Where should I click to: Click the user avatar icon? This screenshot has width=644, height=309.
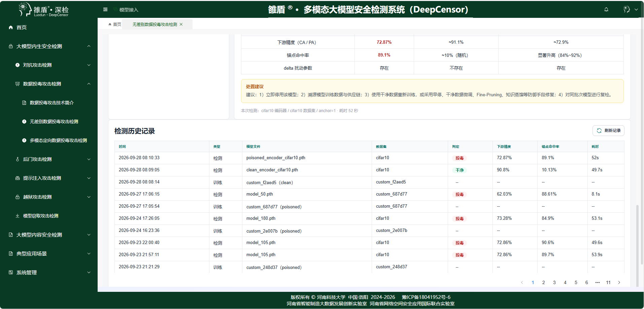[x=626, y=9]
